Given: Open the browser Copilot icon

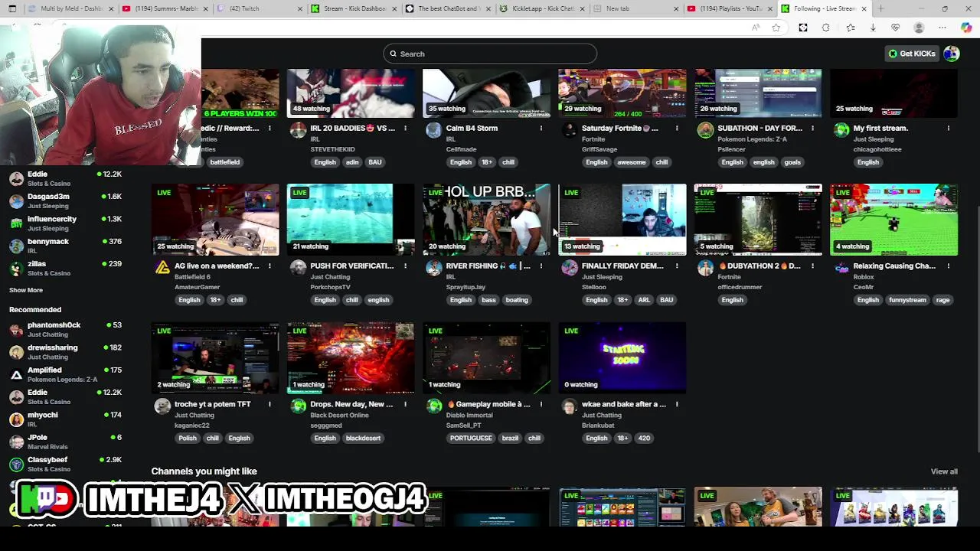Looking at the screenshot, I should (x=966, y=28).
